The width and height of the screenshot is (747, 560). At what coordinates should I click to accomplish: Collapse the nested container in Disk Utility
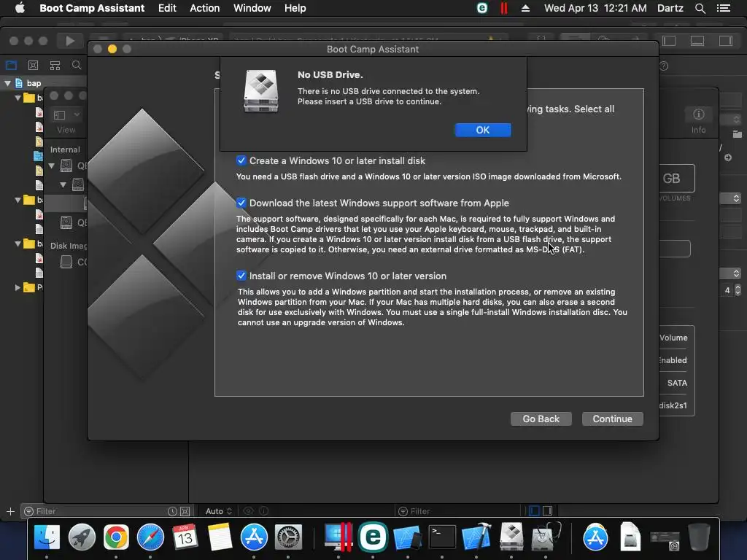click(63, 184)
